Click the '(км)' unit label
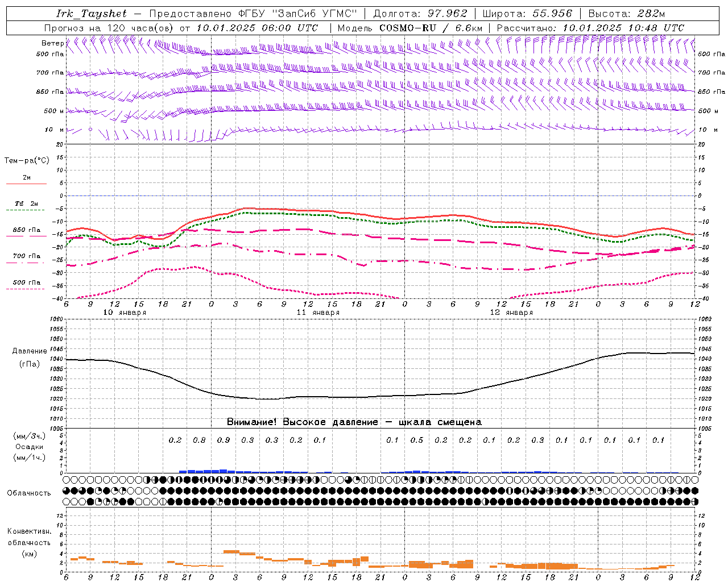This screenshot has height=582, width=728. click(30, 553)
